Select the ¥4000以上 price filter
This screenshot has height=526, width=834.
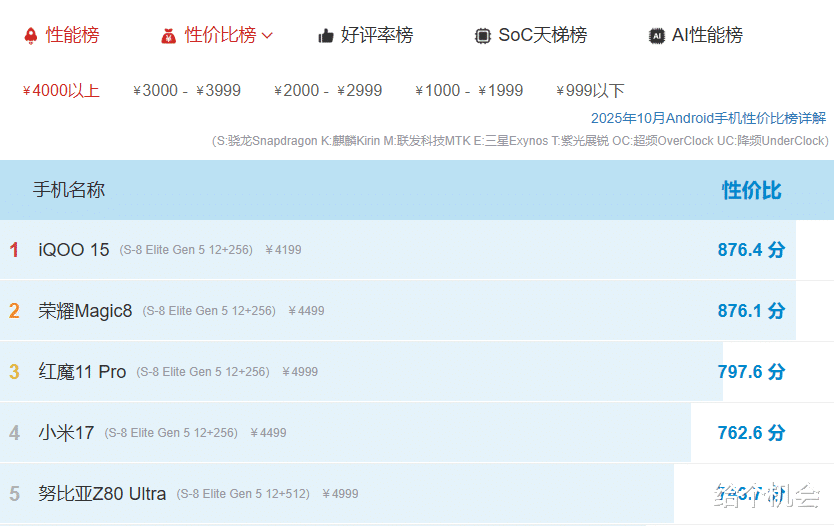click(61, 90)
